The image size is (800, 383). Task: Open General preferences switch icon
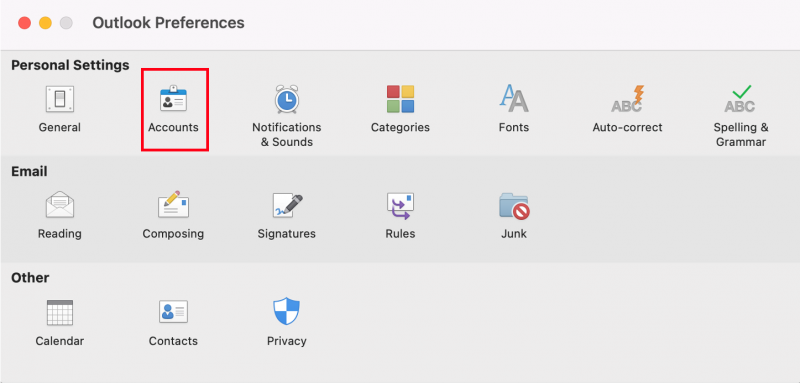tap(60, 99)
